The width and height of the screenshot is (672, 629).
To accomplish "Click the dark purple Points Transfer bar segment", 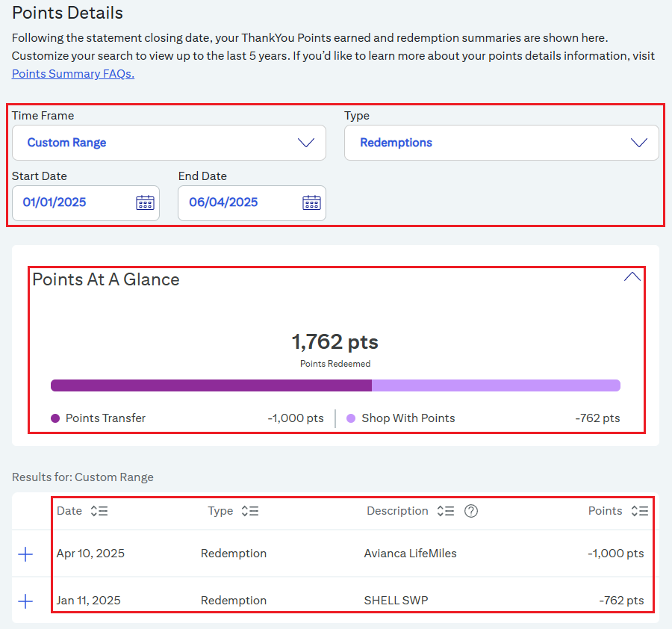I will [211, 385].
